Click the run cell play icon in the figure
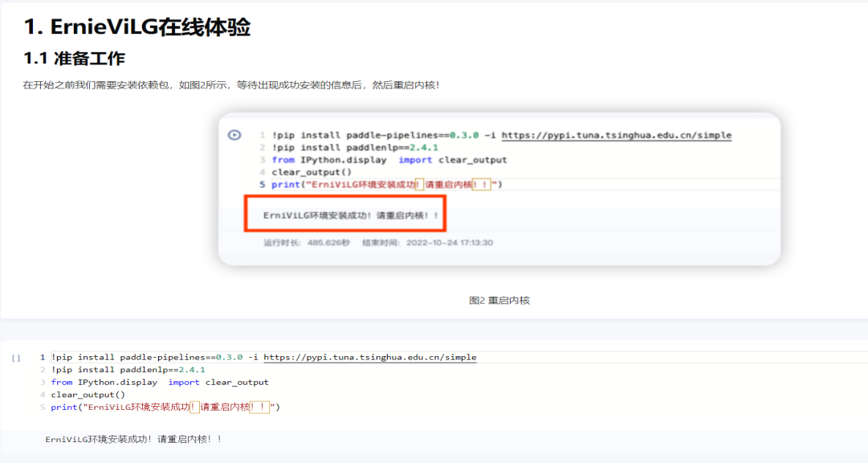Viewport: 868px width, 463px height. coord(234,135)
